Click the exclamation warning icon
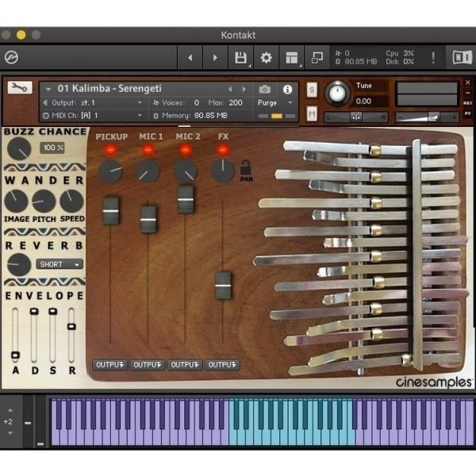 point(433,58)
